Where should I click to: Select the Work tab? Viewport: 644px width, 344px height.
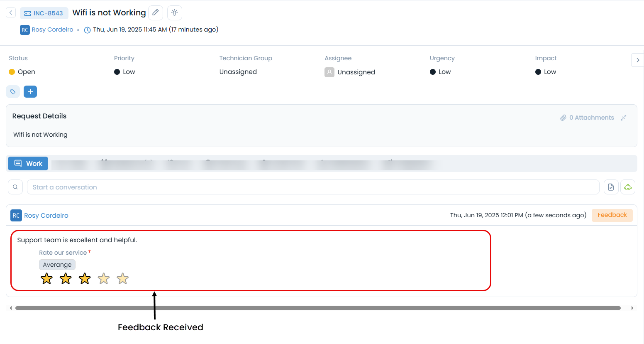tap(28, 164)
